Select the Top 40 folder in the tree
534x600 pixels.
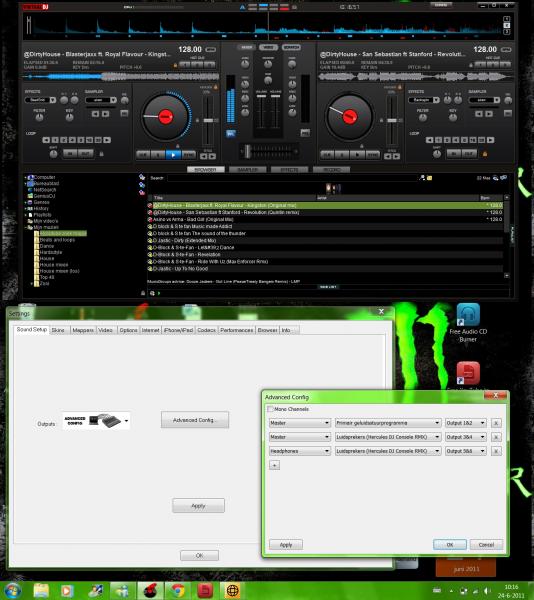[47, 277]
